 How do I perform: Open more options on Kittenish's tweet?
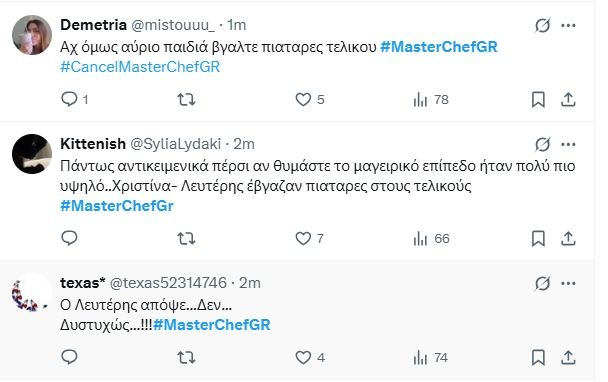pyautogui.click(x=568, y=144)
